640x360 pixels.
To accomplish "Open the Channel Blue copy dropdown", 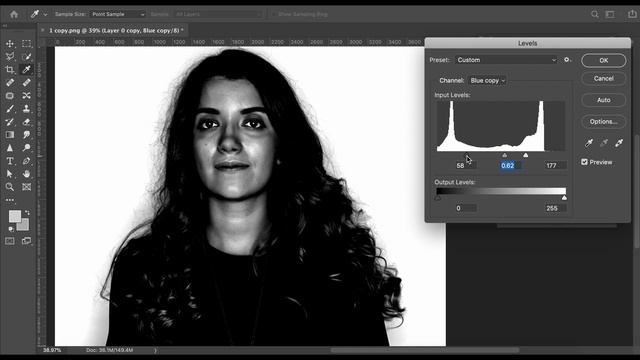I will pyautogui.click(x=487, y=80).
